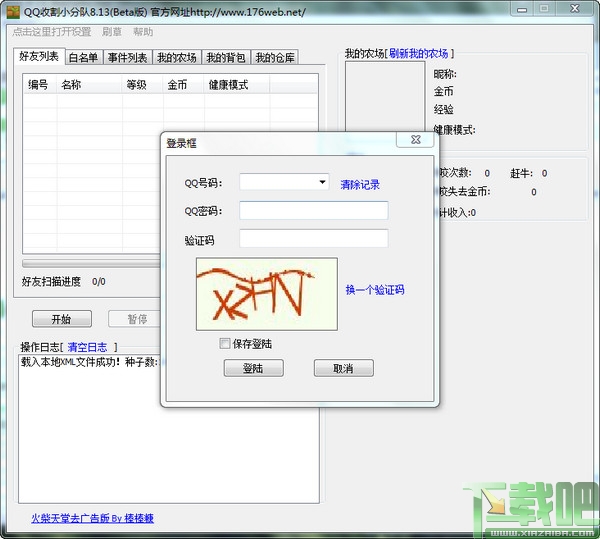This screenshot has height=539, width=600.
Task: Sort by the 编号 column header
Action: click(x=40, y=85)
